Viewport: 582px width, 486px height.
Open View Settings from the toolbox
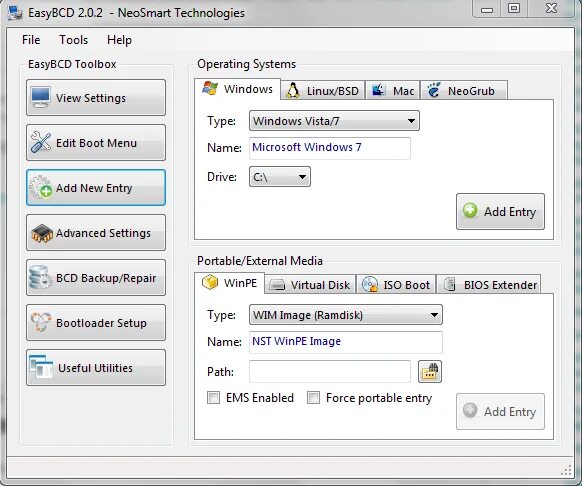tap(96, 98)
